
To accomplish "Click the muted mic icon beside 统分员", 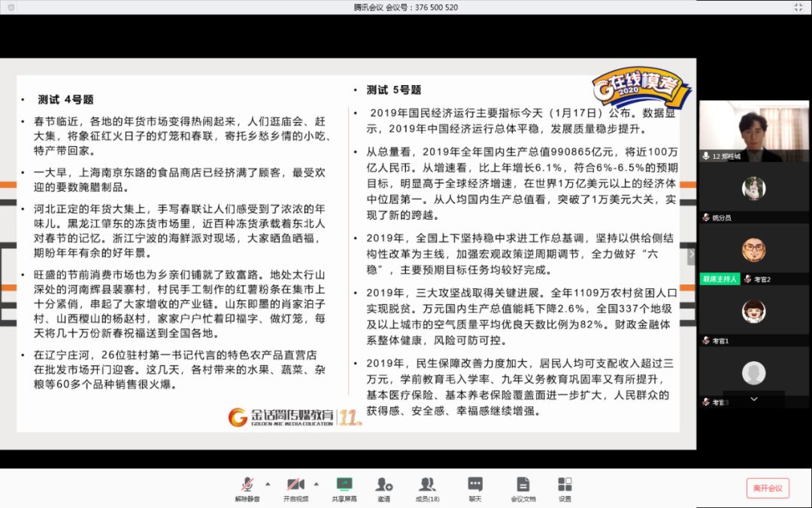I will [705, 217].
